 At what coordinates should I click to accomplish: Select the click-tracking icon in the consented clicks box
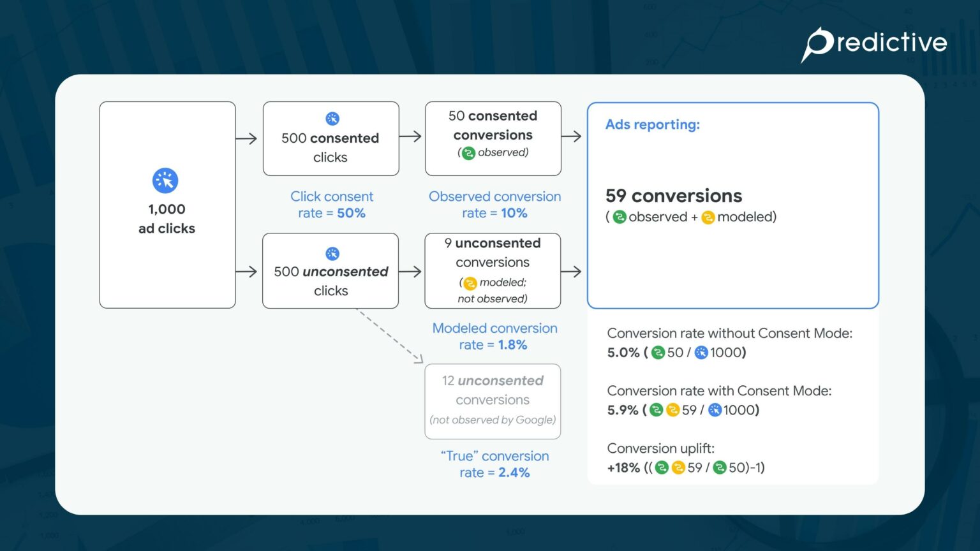pos(332,119)
